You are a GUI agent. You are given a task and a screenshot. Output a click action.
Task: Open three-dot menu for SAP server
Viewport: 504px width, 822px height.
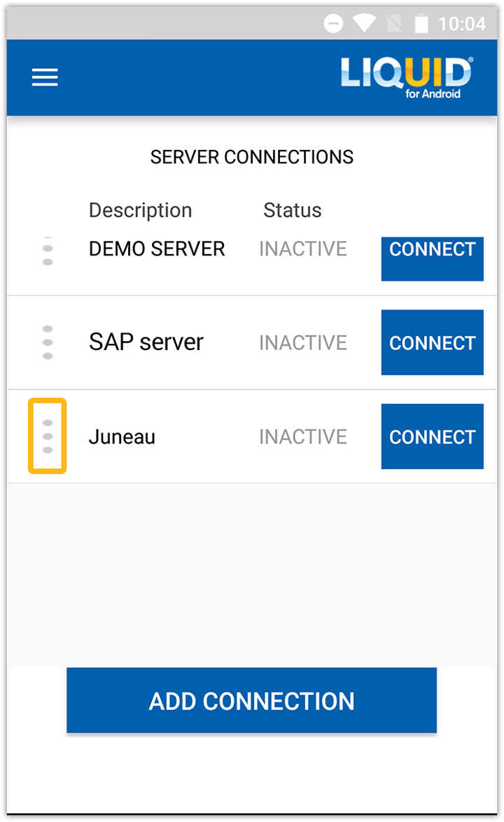point(48,342)
